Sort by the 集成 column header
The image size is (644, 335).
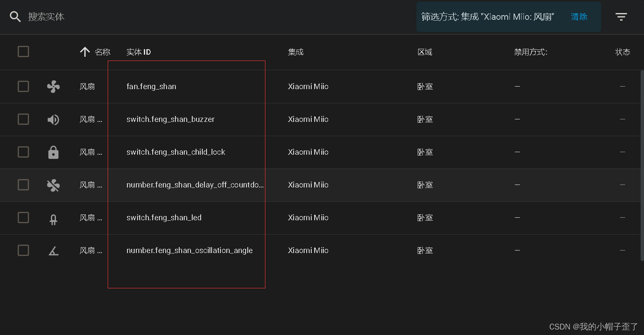[x=296, y=52]
